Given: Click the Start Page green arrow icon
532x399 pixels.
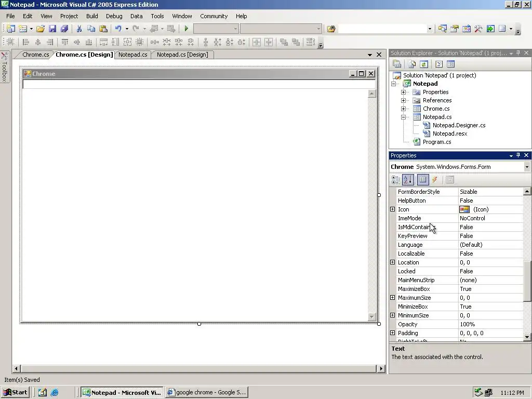Looking at the screenshot, I should (x=490, y=29).
